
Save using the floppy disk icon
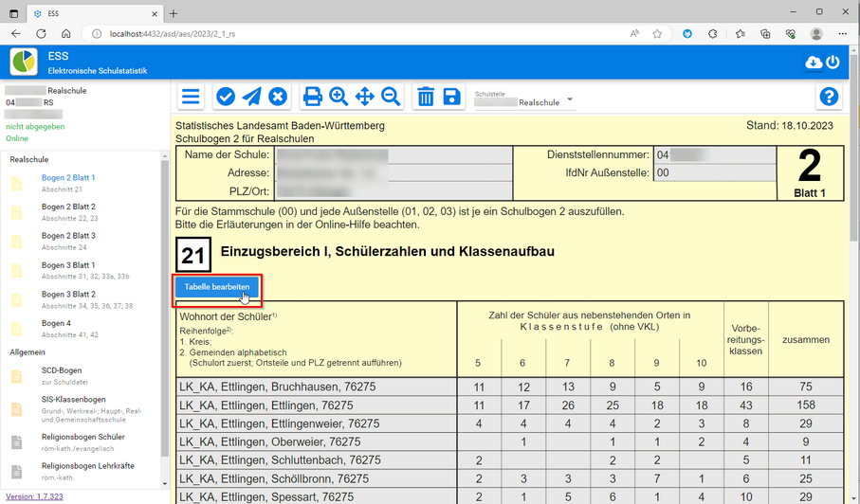(x=452, y=97)
